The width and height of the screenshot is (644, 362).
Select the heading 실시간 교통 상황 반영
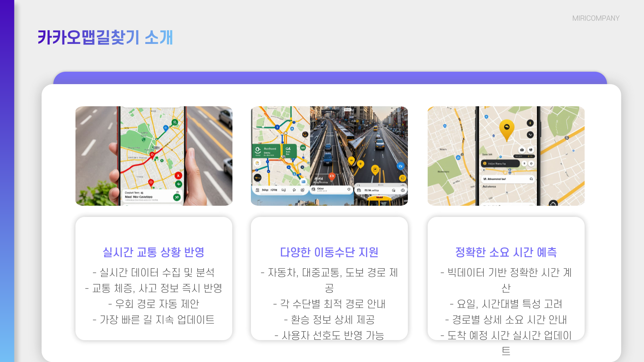[154, 252]
